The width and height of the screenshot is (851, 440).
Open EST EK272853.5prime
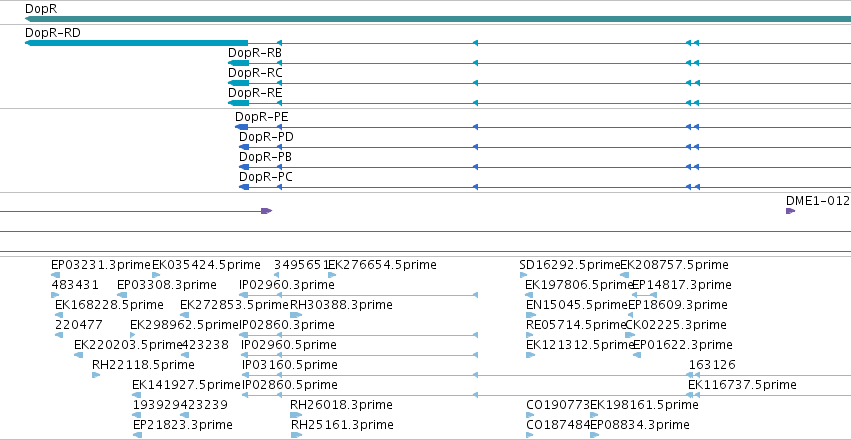tap(234, 305)
